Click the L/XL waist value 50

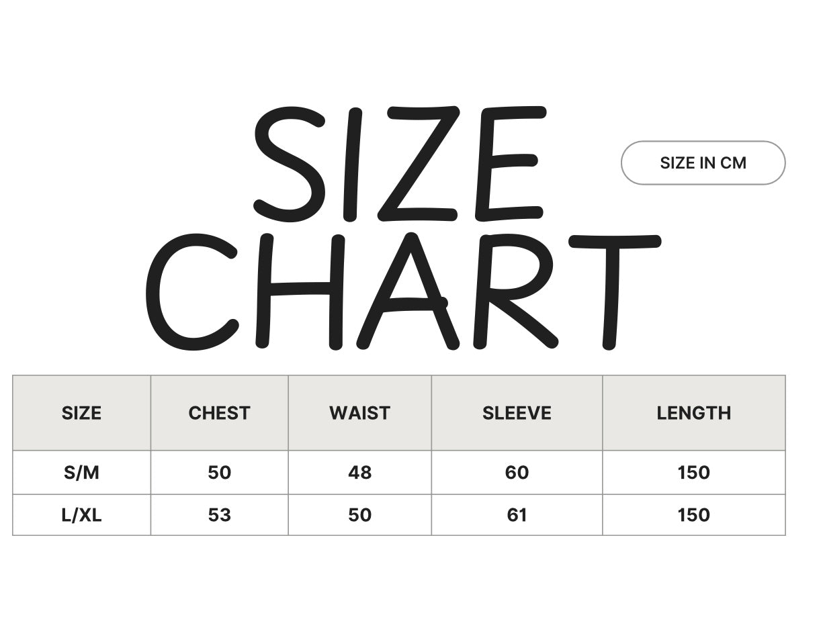pyautogui.click(x=359, y=515)
